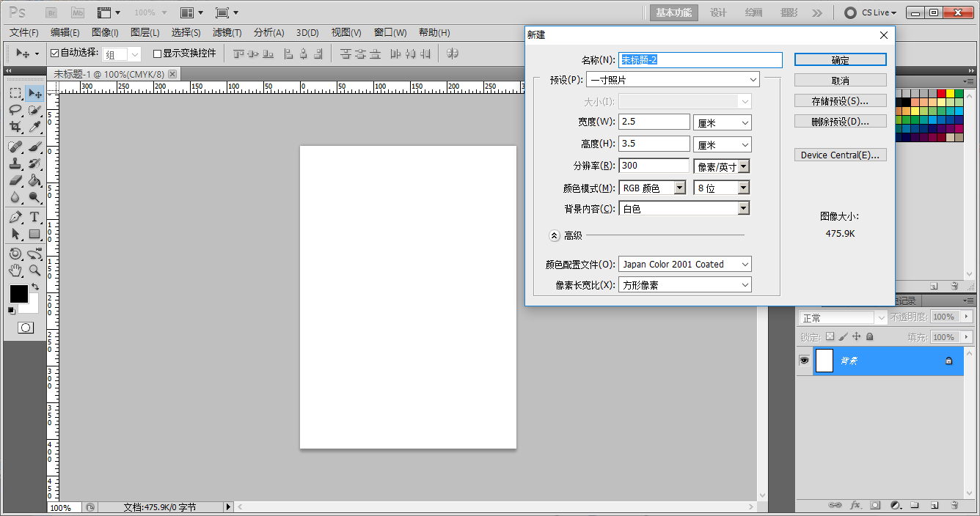Click the black foreground color swatch
Screen dimensions: 980x516
[x=18, y=294]
